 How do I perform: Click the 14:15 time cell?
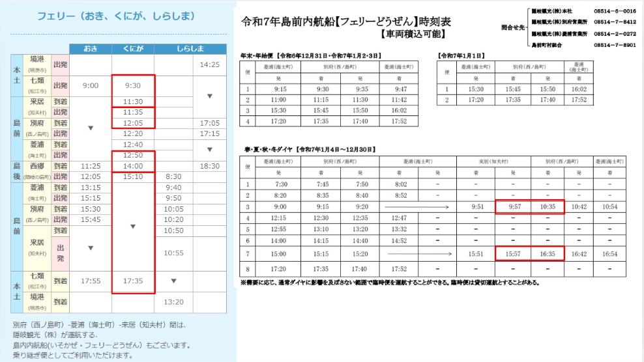tap(321, 240)
